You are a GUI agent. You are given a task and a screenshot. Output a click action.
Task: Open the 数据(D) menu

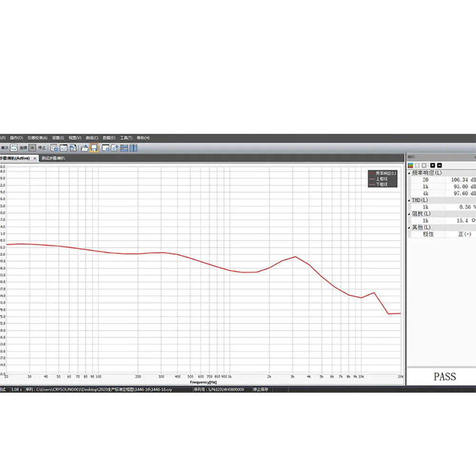tap(109, 138)
